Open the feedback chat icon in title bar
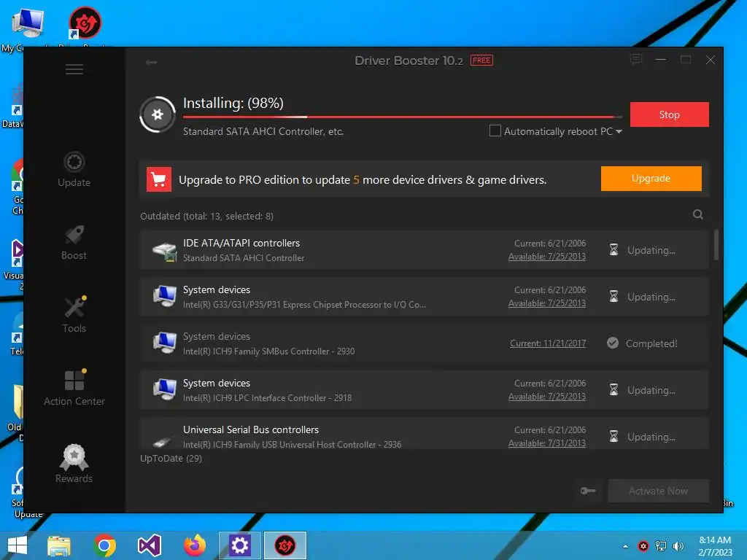The image size is (747, 560). pos(636,60)
